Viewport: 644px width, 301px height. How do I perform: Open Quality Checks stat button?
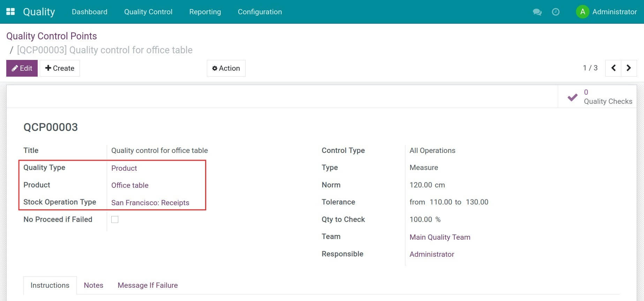[599, 97]
